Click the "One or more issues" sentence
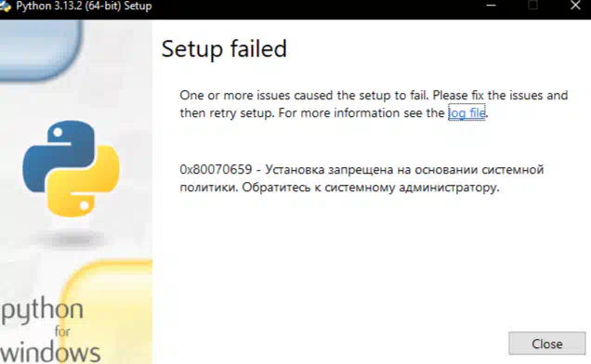The height and width of the screenshot is (364, 591). [x=374, y=96]
